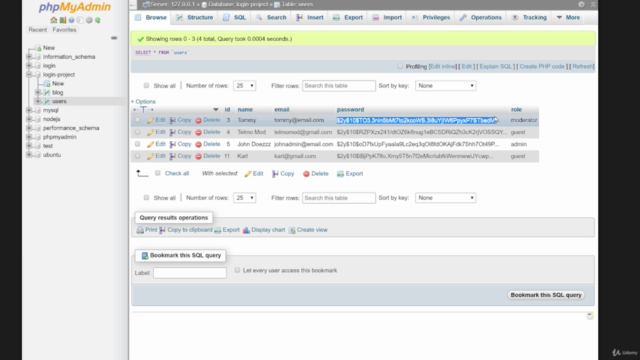640x360 pixels.
Task: Switch to the Structure tab
Action: [x=195, y=18]
